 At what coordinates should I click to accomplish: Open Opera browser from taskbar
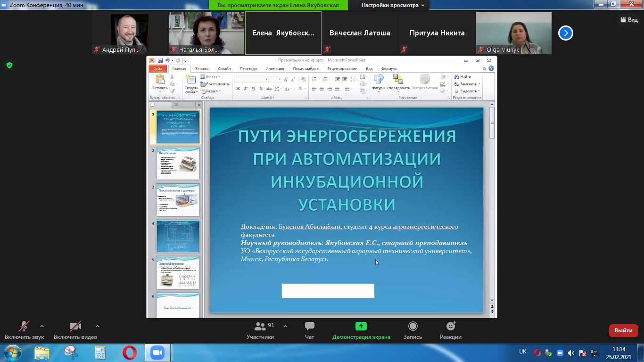tap(129, 352)
